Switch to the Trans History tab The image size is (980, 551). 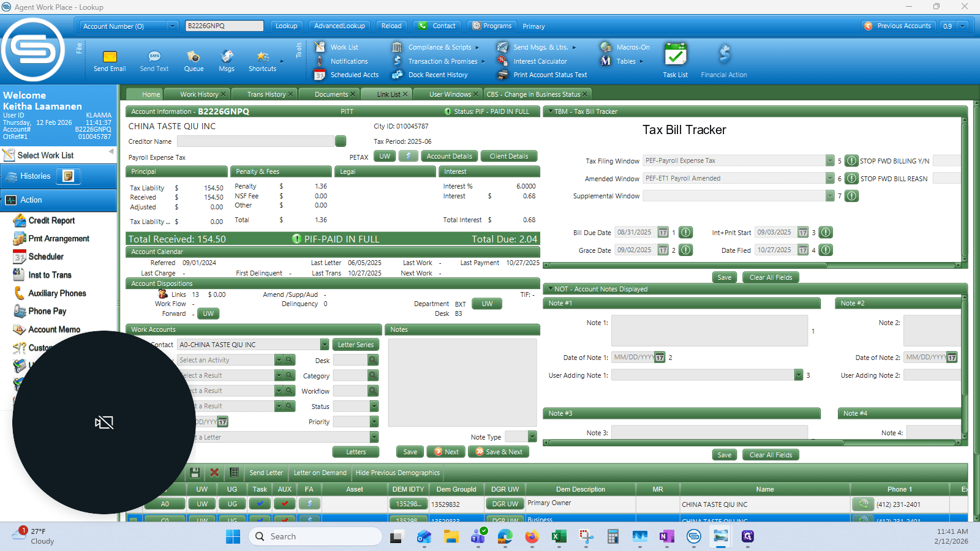(266, 94)
